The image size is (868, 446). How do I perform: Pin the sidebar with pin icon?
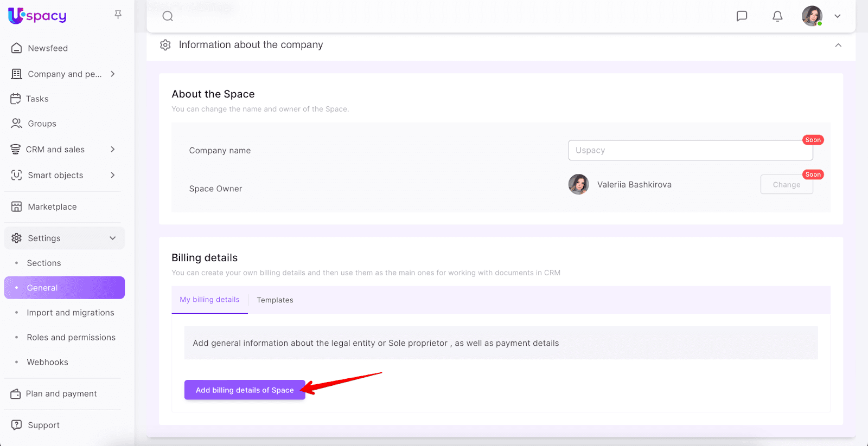tap(118, 15)
